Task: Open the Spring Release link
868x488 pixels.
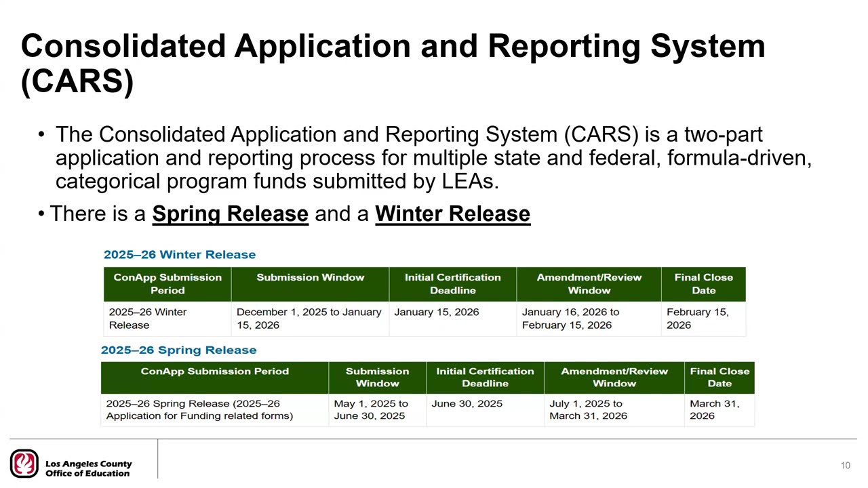Action: [x=231, y=214]
